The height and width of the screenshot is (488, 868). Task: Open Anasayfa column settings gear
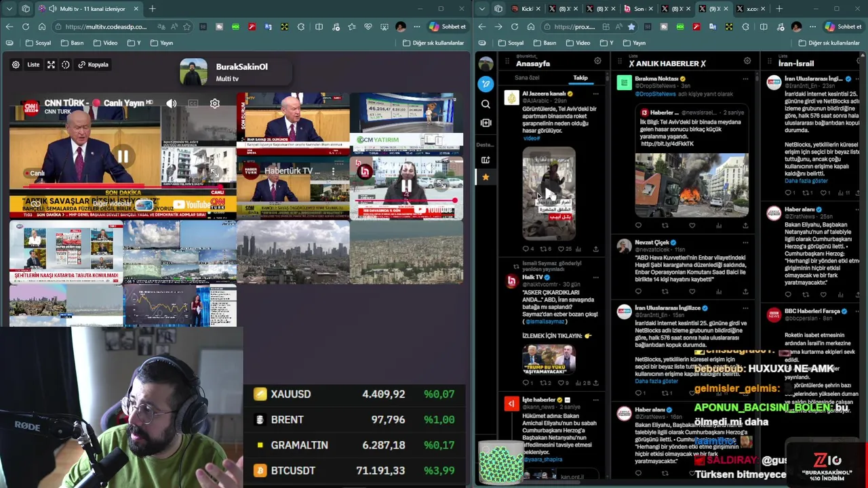[x=597, y=61]
